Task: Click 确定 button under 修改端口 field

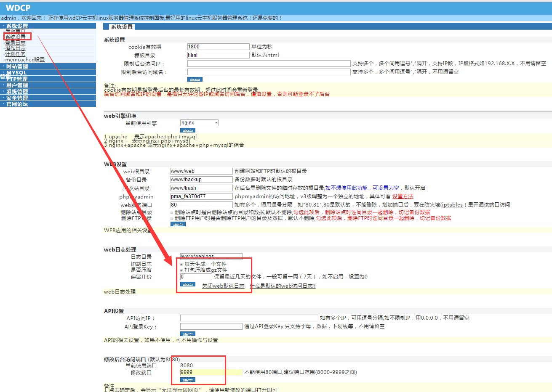Action: (188, 380)
